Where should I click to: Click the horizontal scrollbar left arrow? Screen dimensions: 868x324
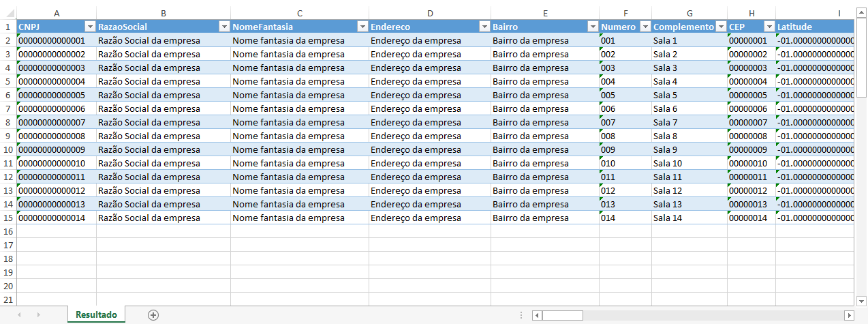537,315
